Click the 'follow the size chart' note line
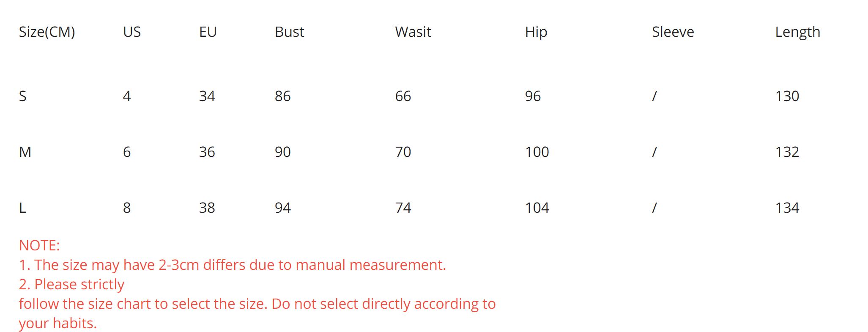The image size is (868, 332). point(257,304)
